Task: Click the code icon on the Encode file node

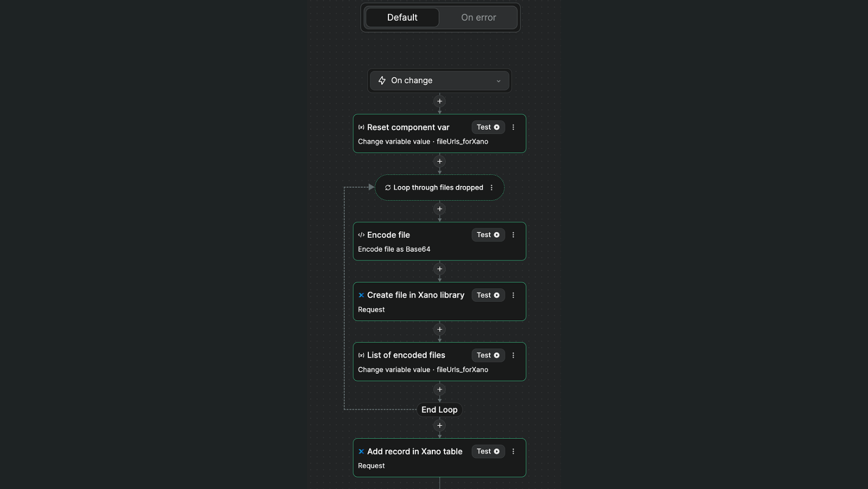Action: pos(361,234)
